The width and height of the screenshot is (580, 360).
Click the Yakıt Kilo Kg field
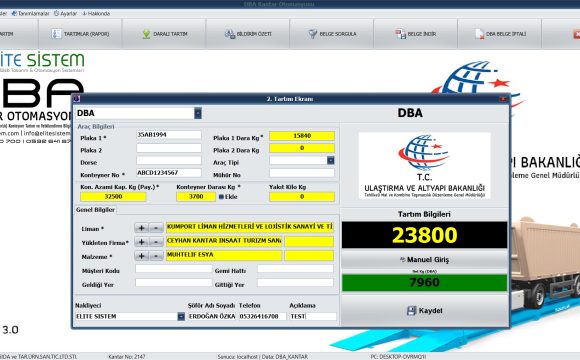pos(302,196)
